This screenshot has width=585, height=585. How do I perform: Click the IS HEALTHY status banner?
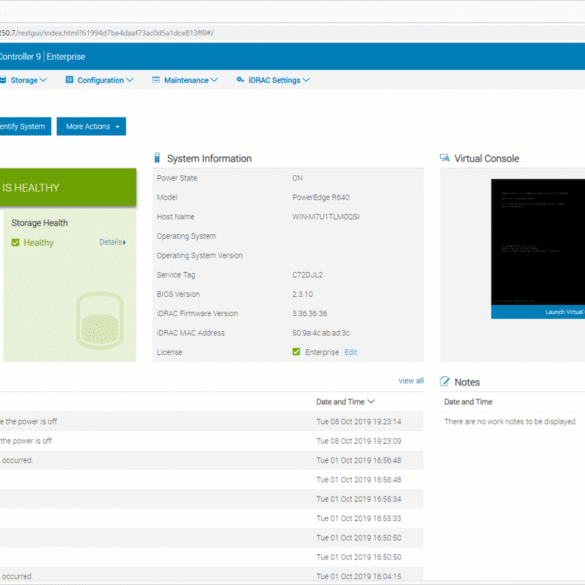tap(68, 187)
